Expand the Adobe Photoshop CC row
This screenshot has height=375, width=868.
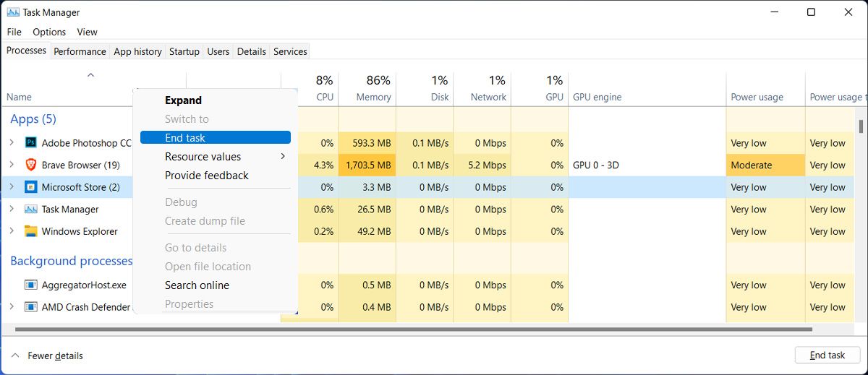(x=12, y=143)
